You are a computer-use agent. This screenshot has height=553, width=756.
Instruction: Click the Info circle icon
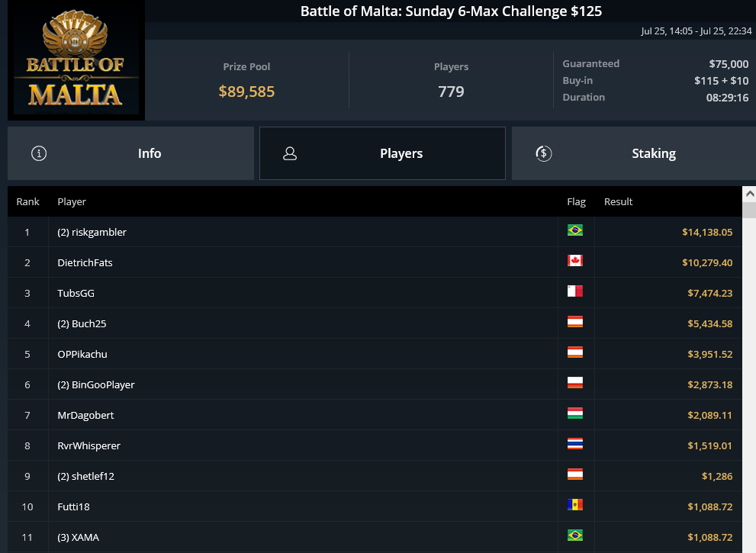pyautogui.click(x=39, y=153)
